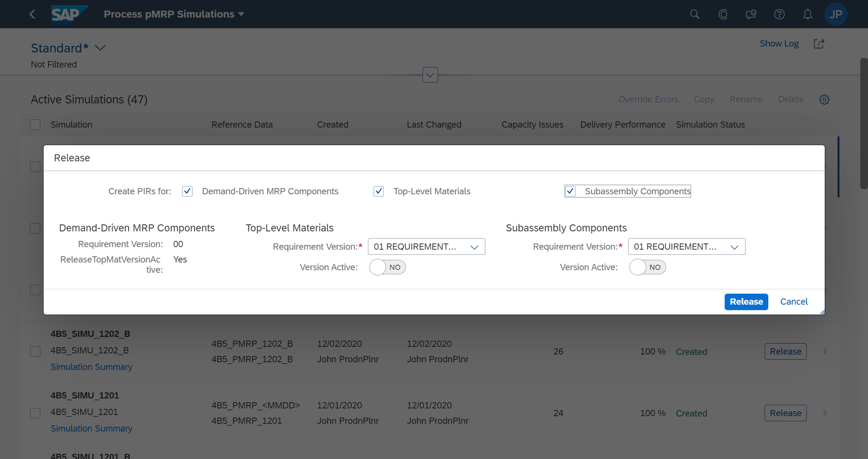The width and height of the screenshot is (868, 459).
Task: Click the SAP logo
Action: click(69, 14)
